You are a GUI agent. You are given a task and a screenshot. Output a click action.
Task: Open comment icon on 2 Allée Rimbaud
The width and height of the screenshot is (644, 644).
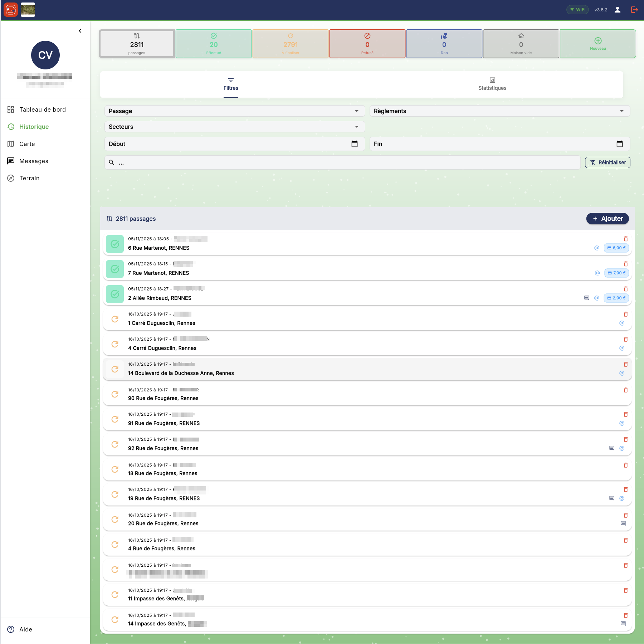click(x=586, y=298)
